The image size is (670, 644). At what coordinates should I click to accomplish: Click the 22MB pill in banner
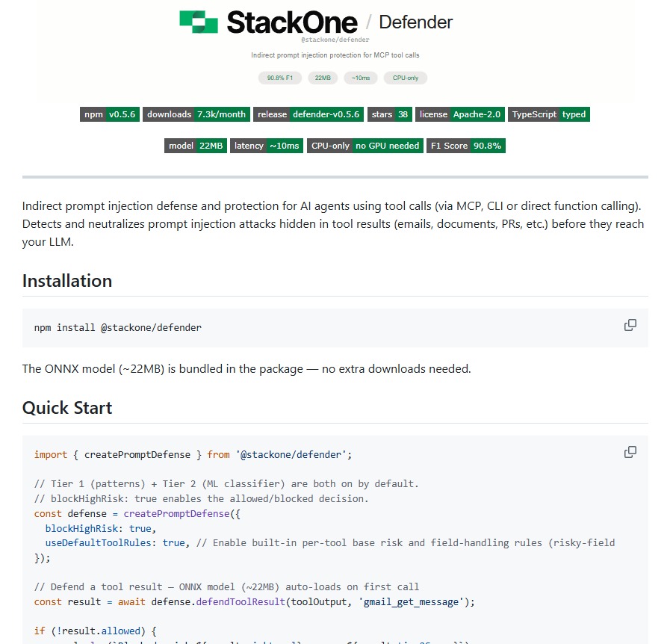point(323,78)
